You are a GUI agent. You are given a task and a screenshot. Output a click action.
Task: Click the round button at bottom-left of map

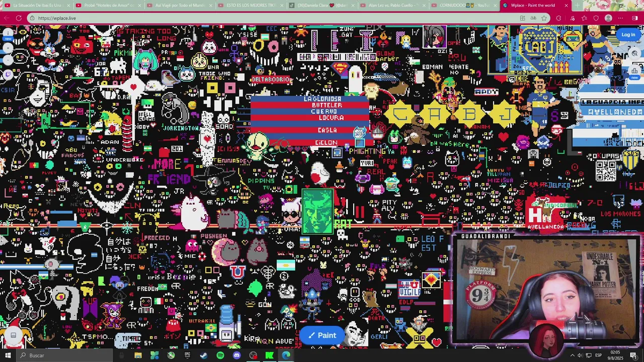(14, 335)
